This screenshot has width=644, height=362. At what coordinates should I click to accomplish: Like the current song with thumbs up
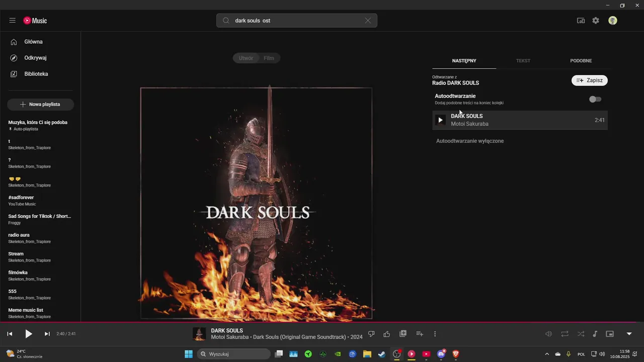387,334
